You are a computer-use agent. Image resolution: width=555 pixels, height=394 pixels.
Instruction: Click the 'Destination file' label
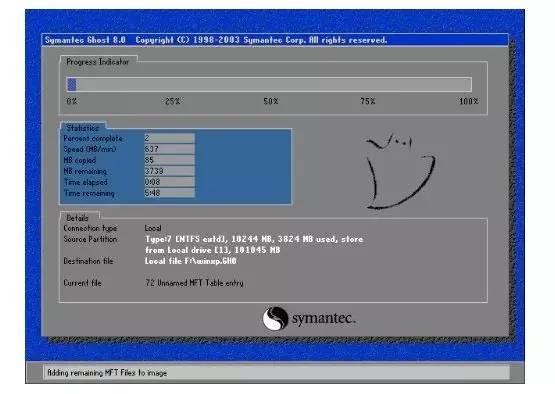click(88, 261)
